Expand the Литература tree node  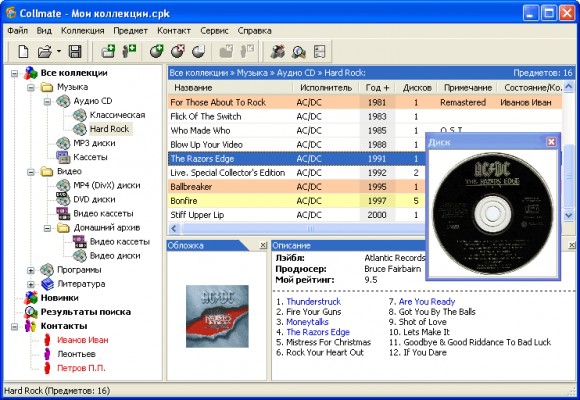[31, 285]
